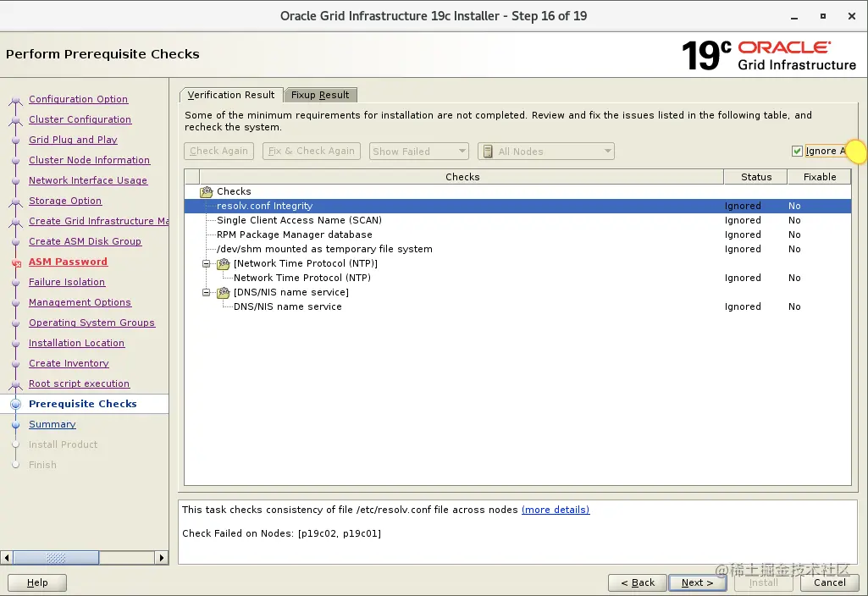Screen dimensions: 868x596
Task: Go to Operating System Groups step
Action: pos(91,323)
